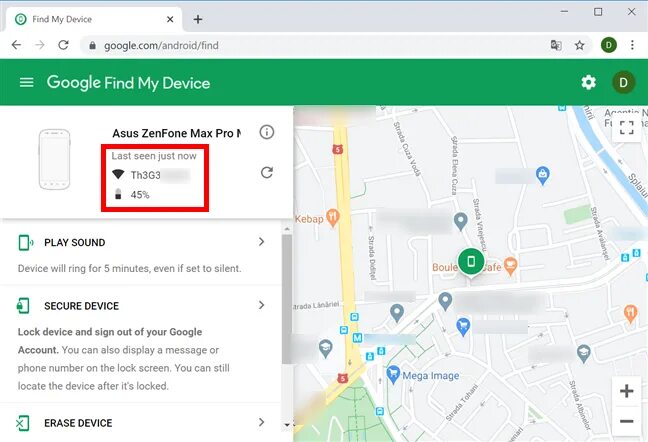Click the graduation cap marker at left
This screenshot has width=648, height=442.
click(325, 349)
